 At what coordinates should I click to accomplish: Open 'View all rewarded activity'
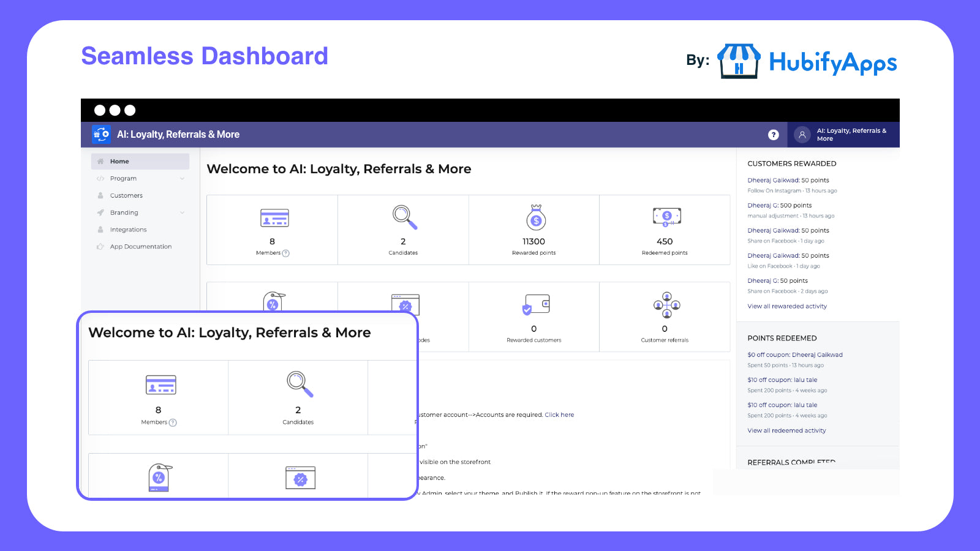pos(786,306)
